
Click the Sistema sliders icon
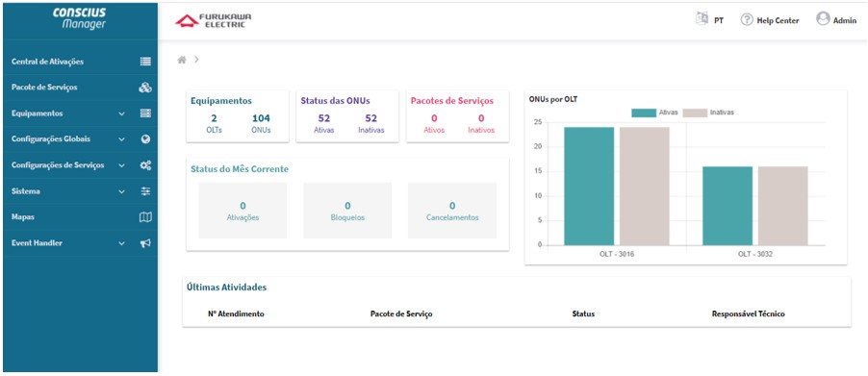click(x=145, y=191)
